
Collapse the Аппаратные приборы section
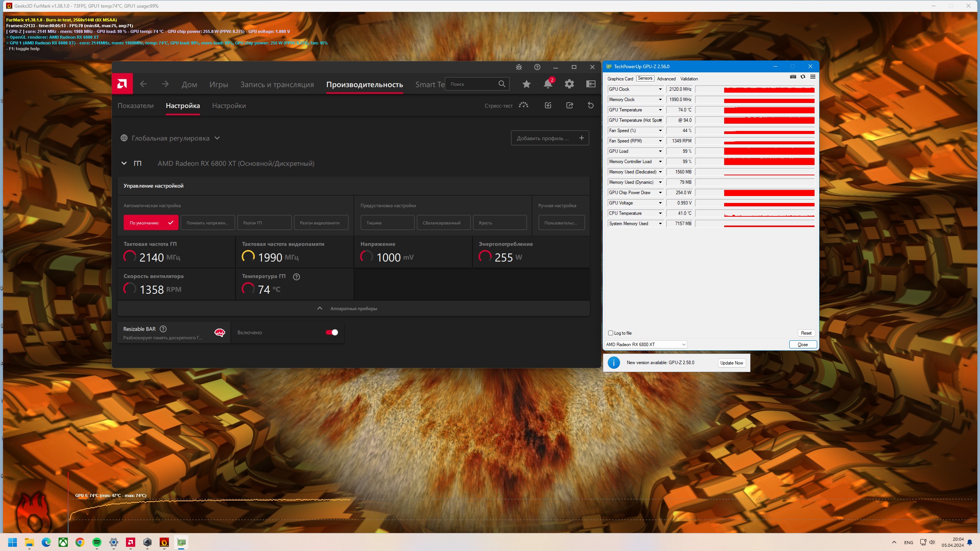353,309
